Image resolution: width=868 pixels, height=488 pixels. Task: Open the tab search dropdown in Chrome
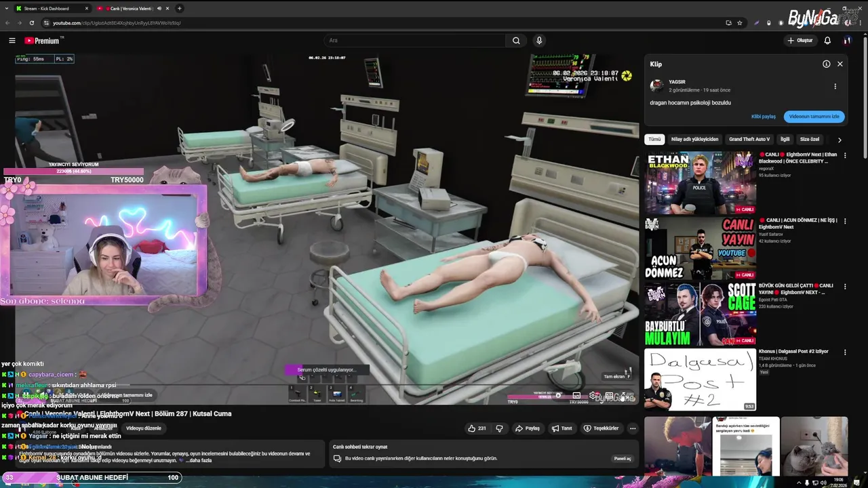[6, 8]
